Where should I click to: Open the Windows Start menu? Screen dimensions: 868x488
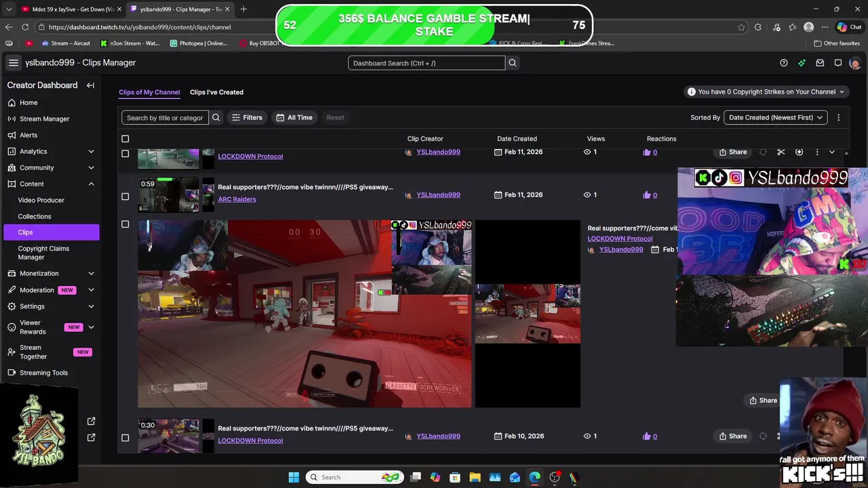(294, 477)
